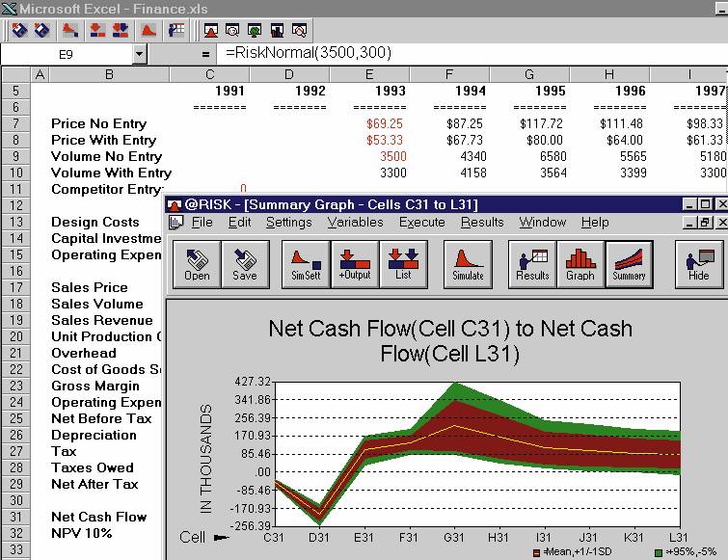The width and height of the screenshot is (728, 560).
Task: Click the 1994 year header cell
Action: [x=449, y=91]
